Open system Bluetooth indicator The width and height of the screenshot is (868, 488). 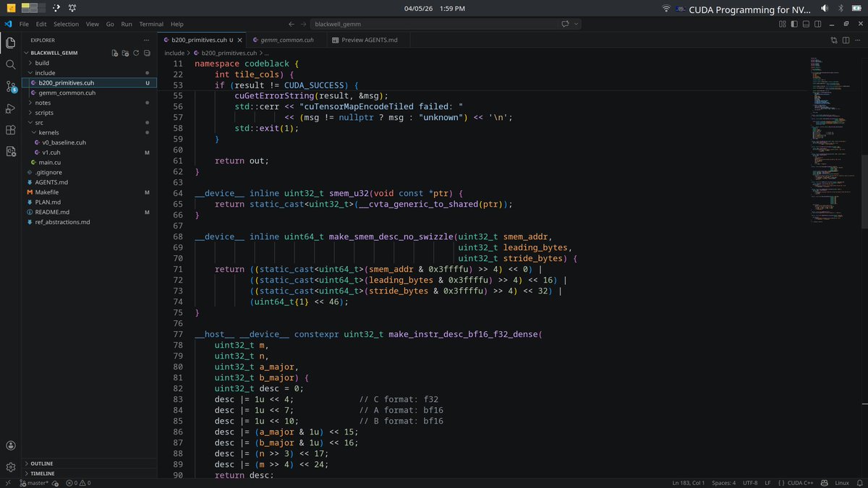pos(841,9)
